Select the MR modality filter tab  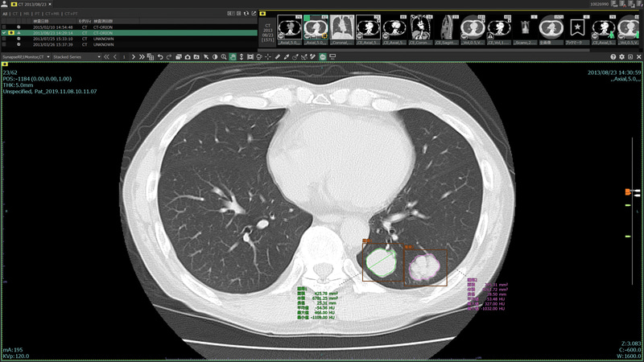point(27,14)
